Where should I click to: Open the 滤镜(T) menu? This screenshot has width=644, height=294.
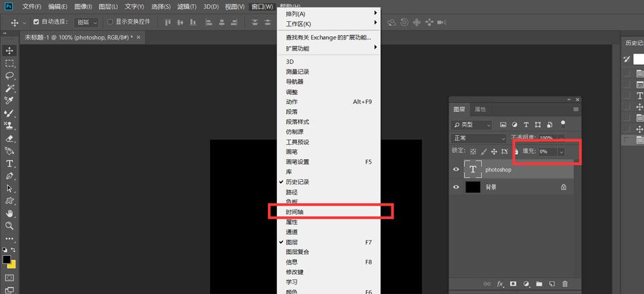(187, 6)
